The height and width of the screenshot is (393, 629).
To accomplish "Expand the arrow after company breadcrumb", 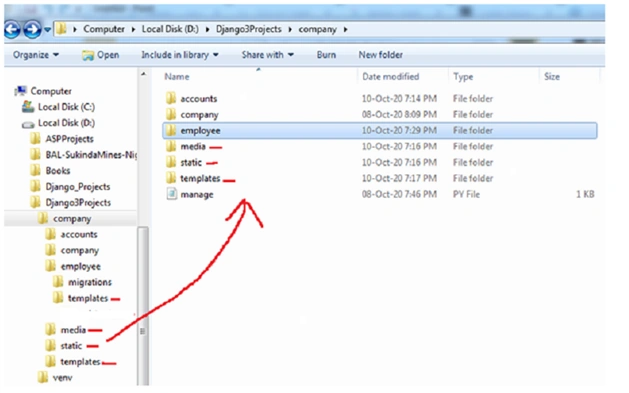I will [345, 29].
